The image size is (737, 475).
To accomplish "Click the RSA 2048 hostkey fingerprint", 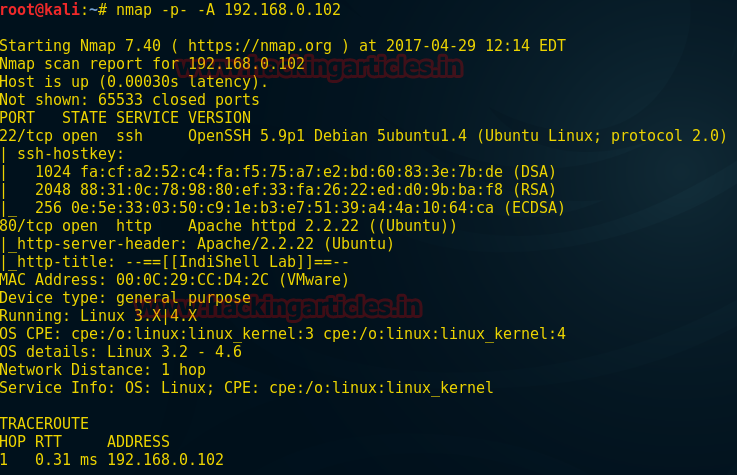I will 295,190.
